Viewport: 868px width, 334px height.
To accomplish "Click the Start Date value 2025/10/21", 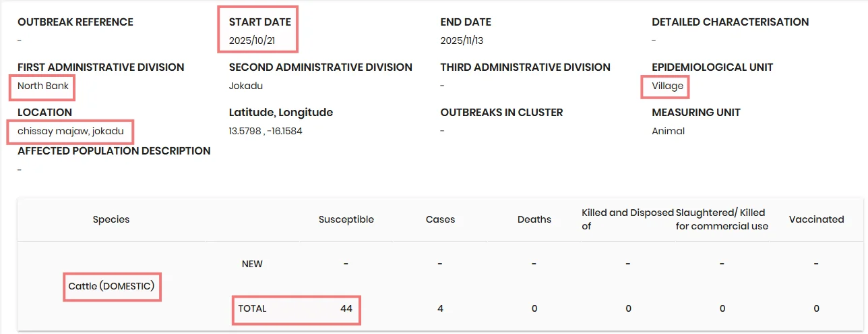I will (x=252, y=40).
